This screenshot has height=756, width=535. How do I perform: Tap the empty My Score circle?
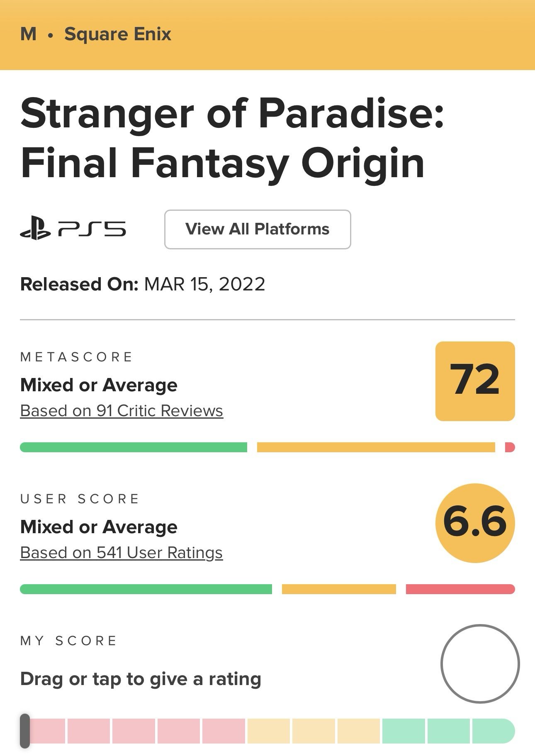click(x=480, y=664)
